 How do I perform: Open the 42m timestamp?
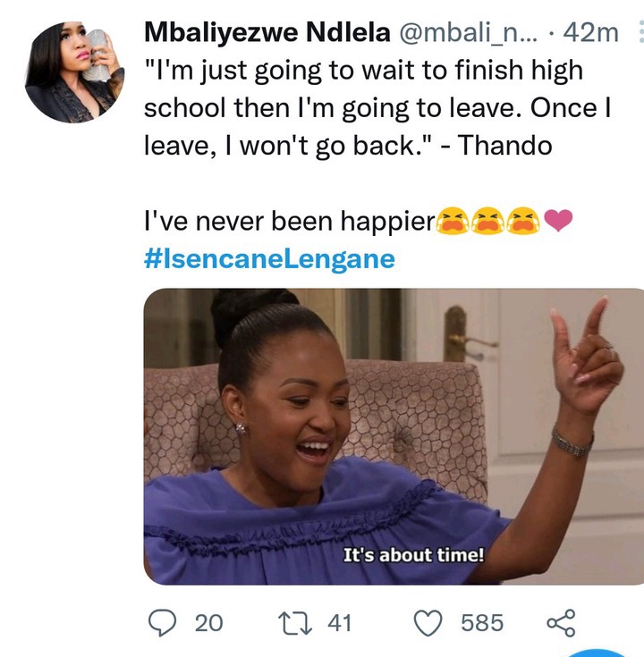pyautogui.click(x=590, y=33)
